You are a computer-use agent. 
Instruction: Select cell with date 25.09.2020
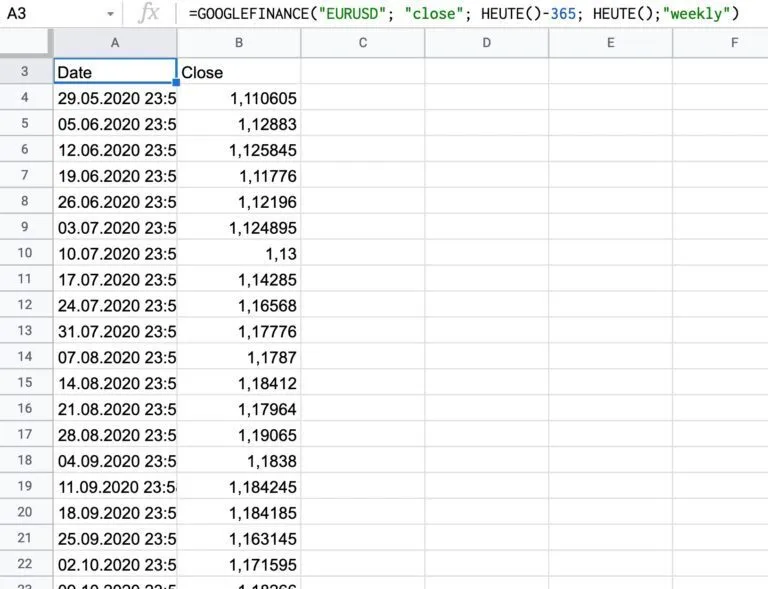pos(115,539)
